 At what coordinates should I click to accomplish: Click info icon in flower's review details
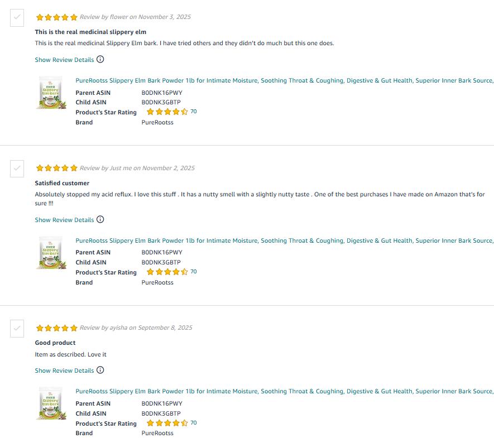pyautogui.click(x=100, y=59)
